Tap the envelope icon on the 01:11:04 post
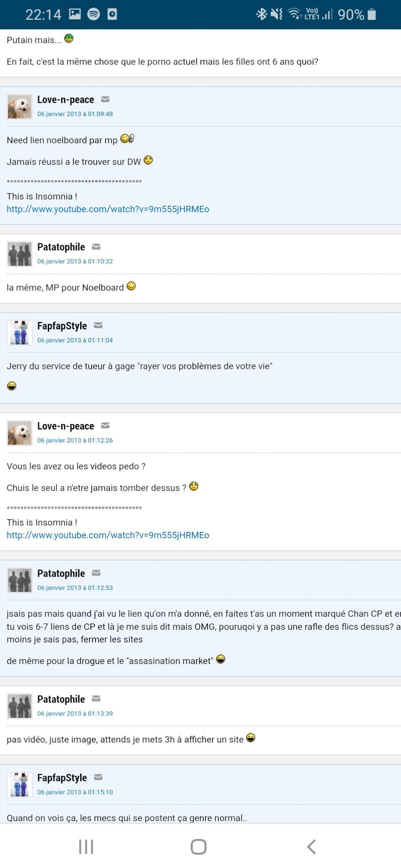The width and height of the screenshot is (401, 868). [98, 325]
